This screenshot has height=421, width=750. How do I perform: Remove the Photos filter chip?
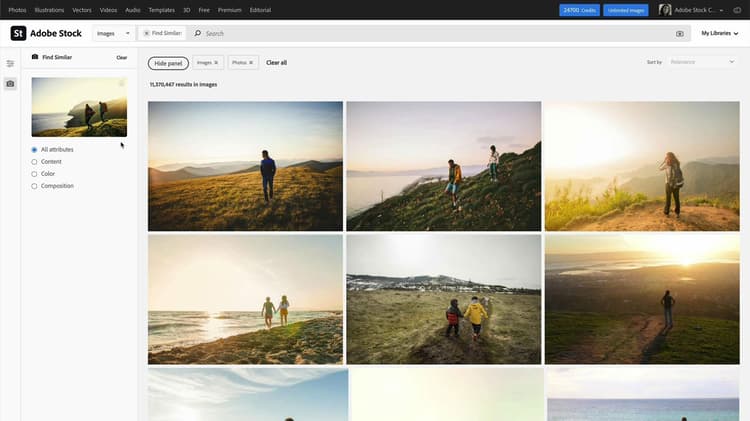251,63
